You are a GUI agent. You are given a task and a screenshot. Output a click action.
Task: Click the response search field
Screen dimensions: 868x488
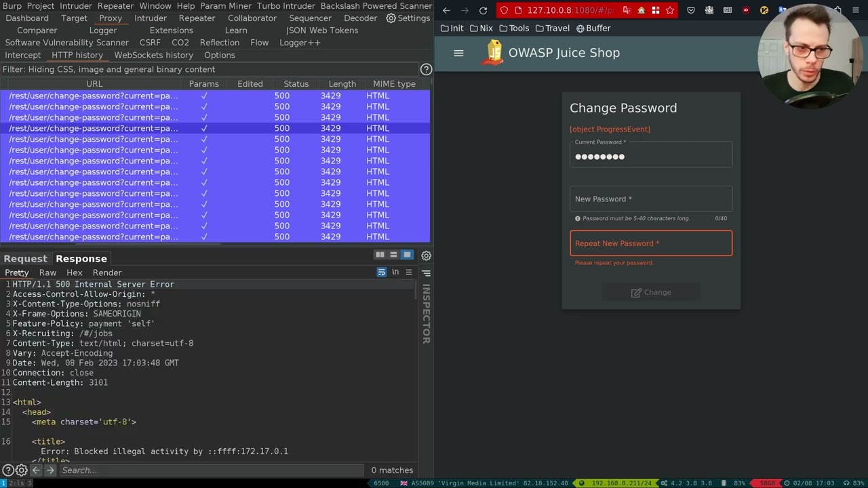212,470
